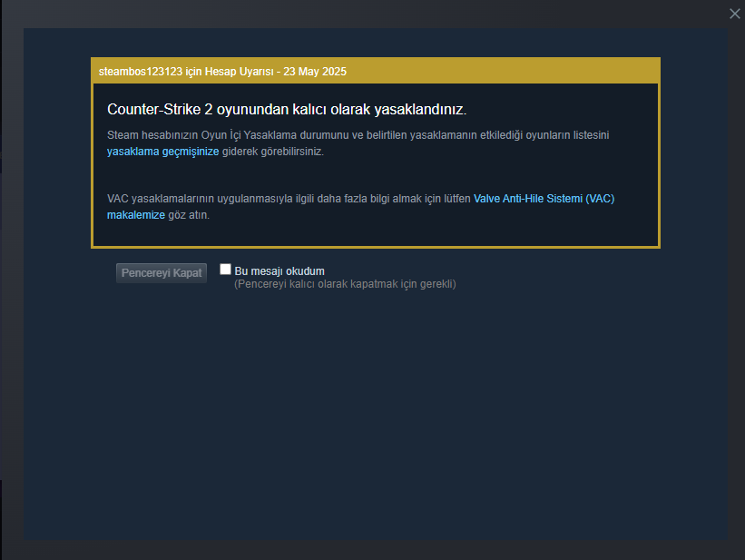Click the "Hesap Uyarısı" words in the gold banner
Viewport: 745px width, 560px height.
239,72
